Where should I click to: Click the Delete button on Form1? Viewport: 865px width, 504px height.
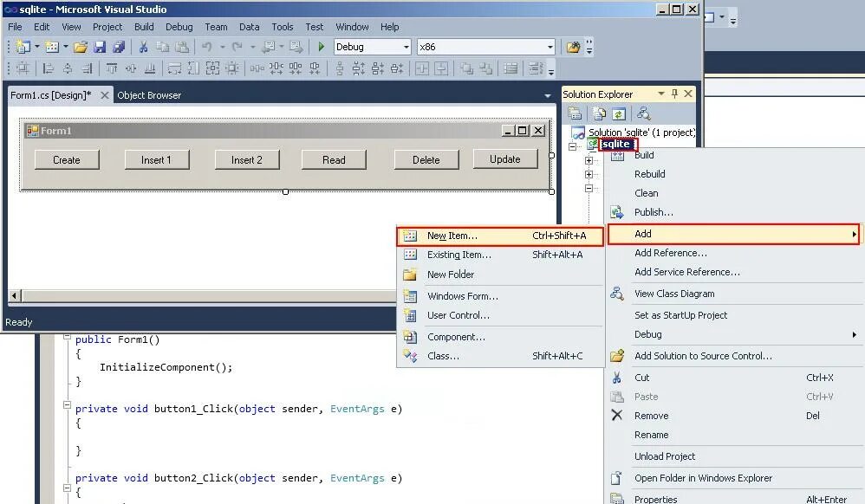(x=426, y=160)
